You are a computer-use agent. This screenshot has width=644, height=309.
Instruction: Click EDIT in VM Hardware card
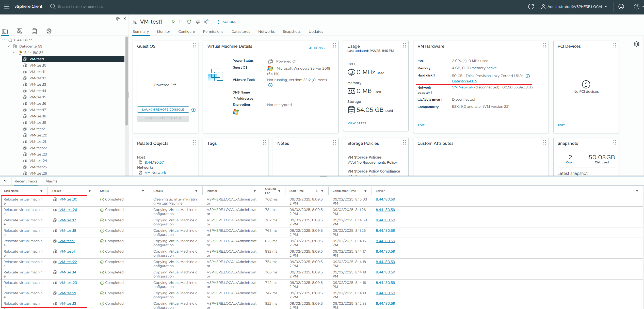click(x=421, y=125)
